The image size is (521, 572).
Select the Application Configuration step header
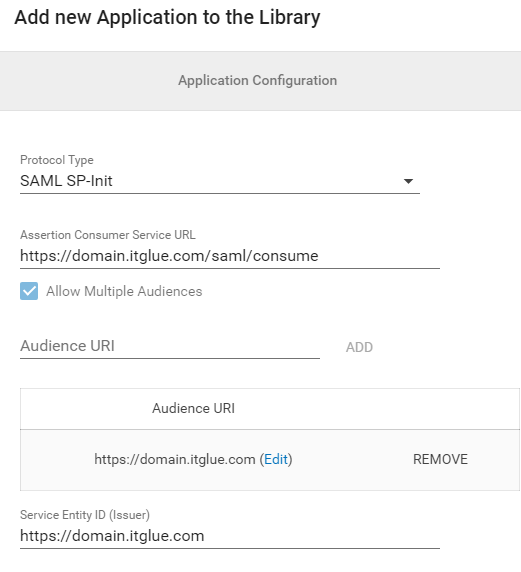tap(258, 80)
